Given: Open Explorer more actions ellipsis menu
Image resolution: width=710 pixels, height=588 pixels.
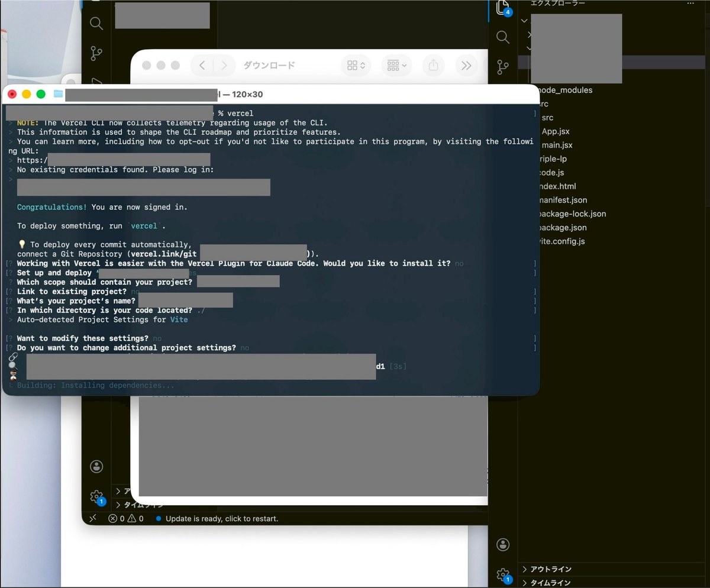Looking at the screenshot, I should click(691, 4).
